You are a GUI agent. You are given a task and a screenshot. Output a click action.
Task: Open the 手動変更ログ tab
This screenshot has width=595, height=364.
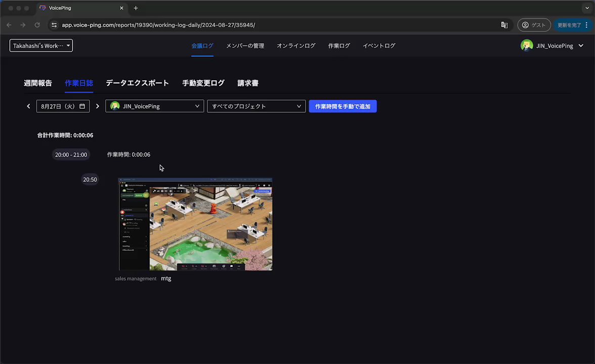(203, 83)
